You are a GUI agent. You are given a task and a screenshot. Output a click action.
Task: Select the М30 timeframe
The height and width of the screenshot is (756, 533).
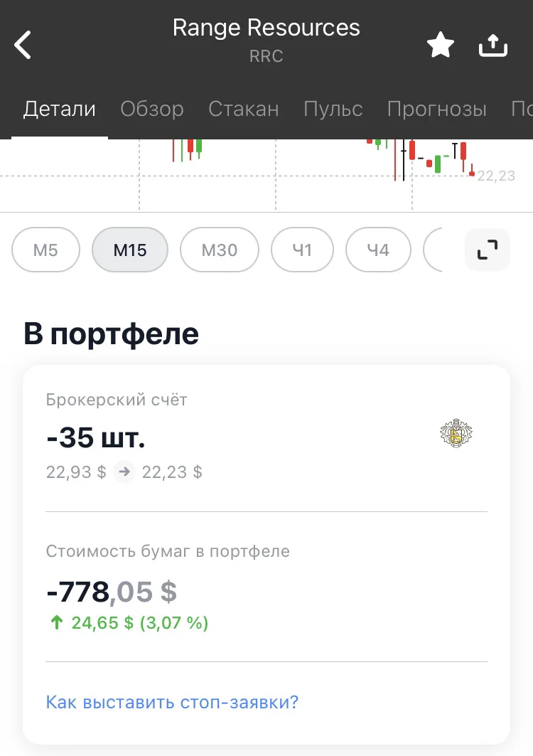click(x=220, y=250)
